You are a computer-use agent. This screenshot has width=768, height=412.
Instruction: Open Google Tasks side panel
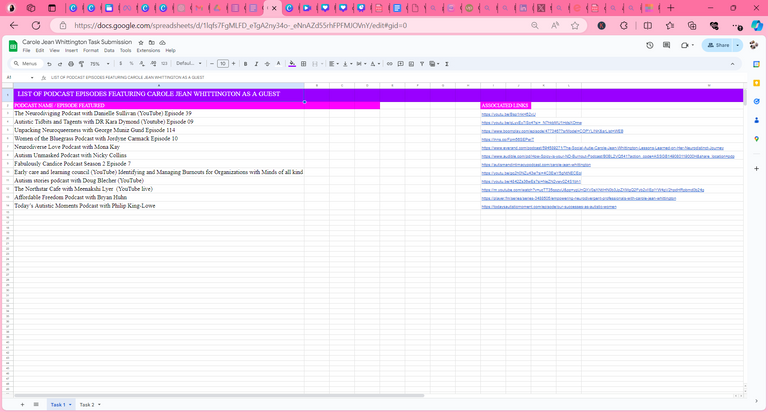757,101
